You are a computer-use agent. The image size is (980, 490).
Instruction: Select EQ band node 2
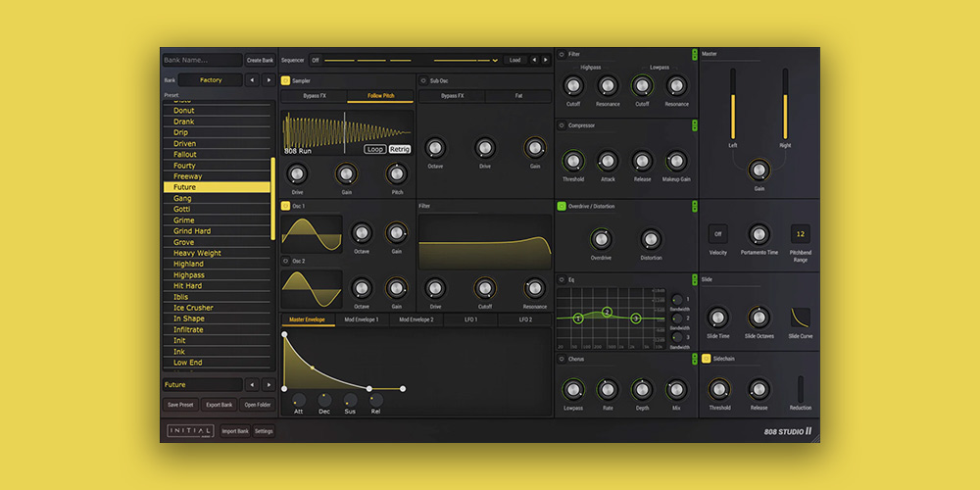click(x=607, y=312)
